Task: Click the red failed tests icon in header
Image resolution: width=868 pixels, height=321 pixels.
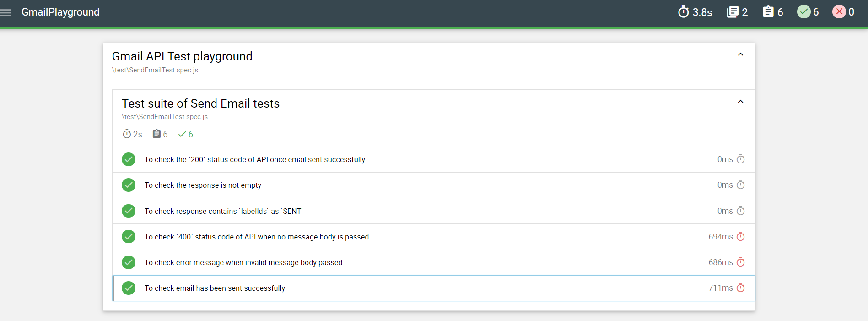Action: click(839, 12)
